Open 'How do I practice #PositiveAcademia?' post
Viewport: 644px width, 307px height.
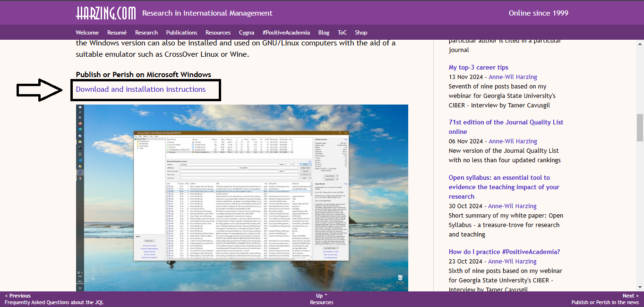pos(504,252)
